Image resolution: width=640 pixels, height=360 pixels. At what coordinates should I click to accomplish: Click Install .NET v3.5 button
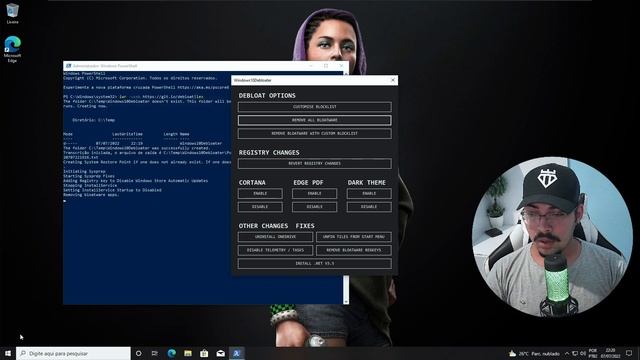click(314, 263)
